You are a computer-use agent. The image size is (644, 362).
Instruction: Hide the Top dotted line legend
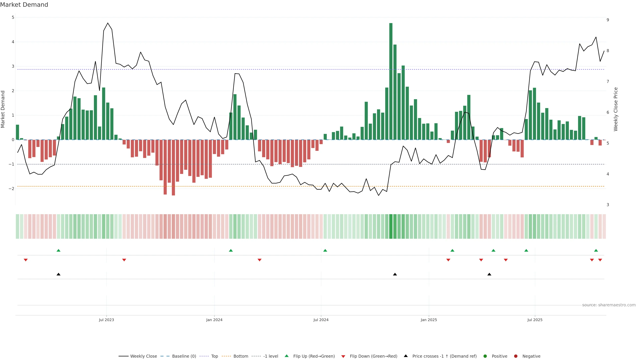[x=214, y=356]
